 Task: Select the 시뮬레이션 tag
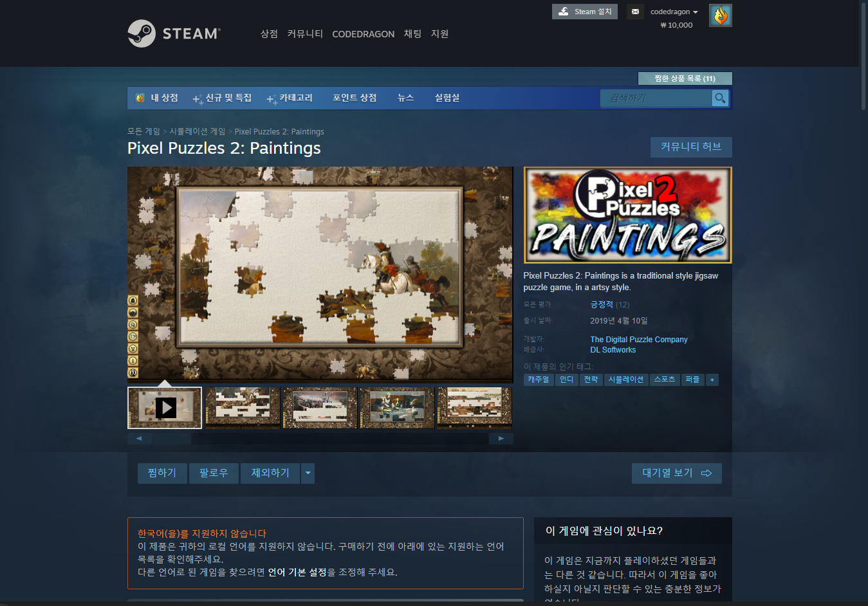pos(626,380)
